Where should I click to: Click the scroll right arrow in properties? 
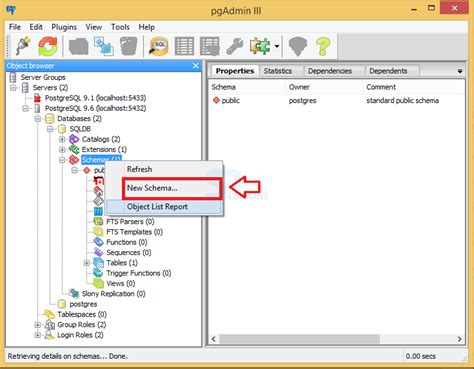(x=460, y=339)
